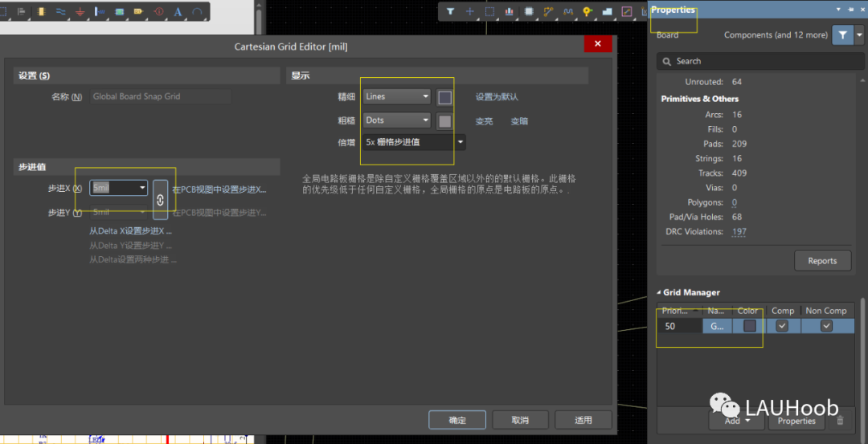Open the fine grid Lines dropdown

pos(398,97)
